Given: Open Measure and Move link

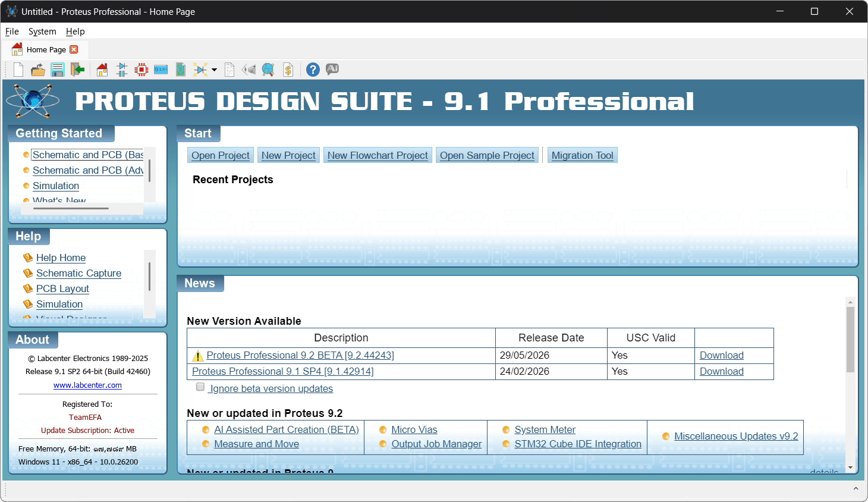Looking at the screenshot, I should (256, 444).
